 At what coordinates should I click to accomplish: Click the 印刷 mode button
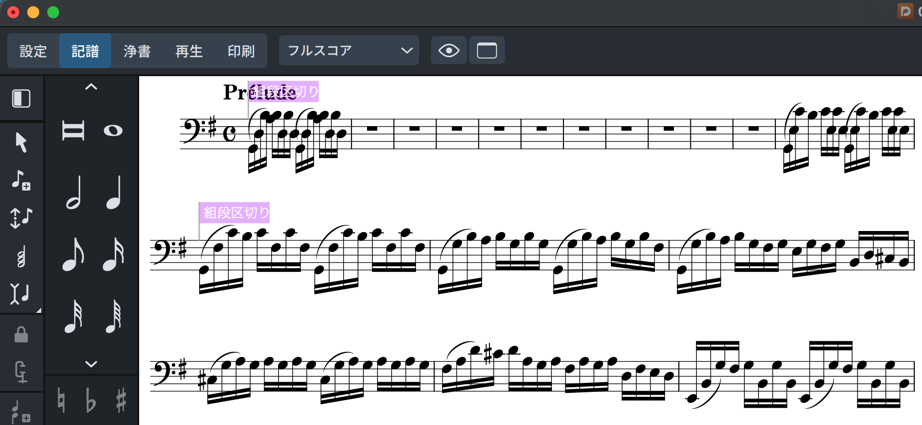click(241, 51)
